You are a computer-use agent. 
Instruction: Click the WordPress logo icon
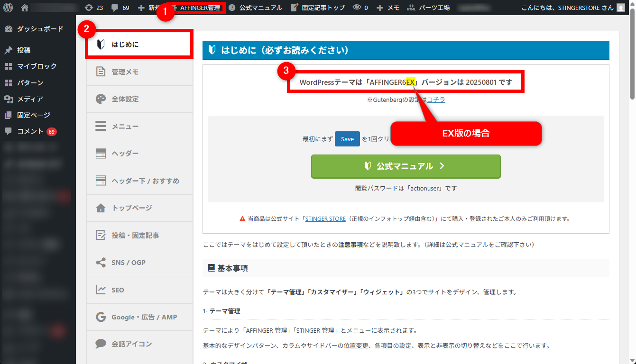click(x=8, y=8)
